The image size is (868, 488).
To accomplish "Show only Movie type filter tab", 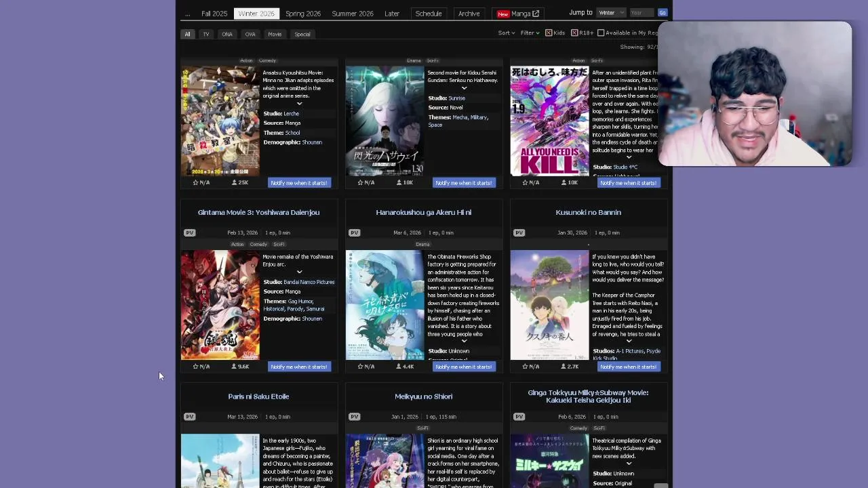I will (275, 34).
